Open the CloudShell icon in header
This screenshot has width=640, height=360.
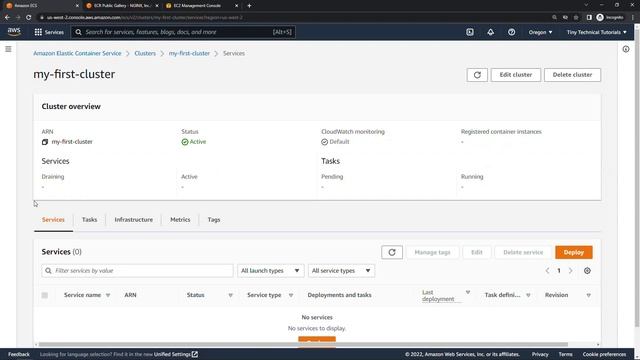point(470,32)
